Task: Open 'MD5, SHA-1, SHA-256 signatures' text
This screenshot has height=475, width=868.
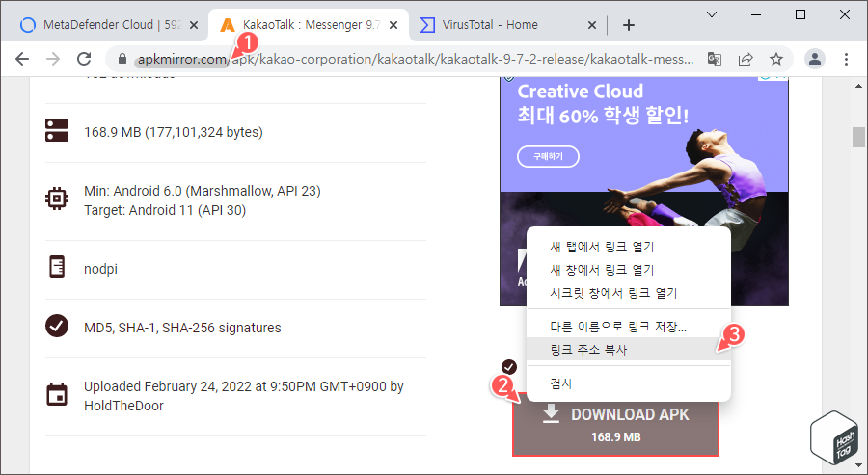Action: pyautogui.click(x=182, y=328)
